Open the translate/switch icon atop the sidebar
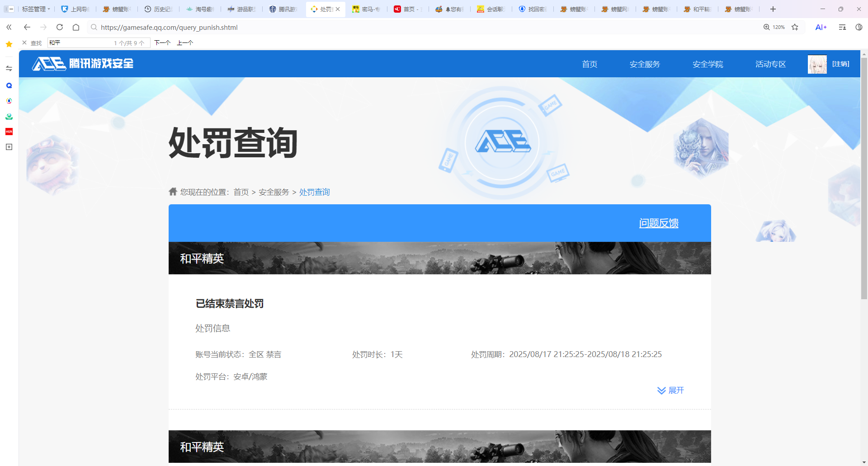Image resolution: width=868 pixels, height=466 pixels. [x=9, y=68]
